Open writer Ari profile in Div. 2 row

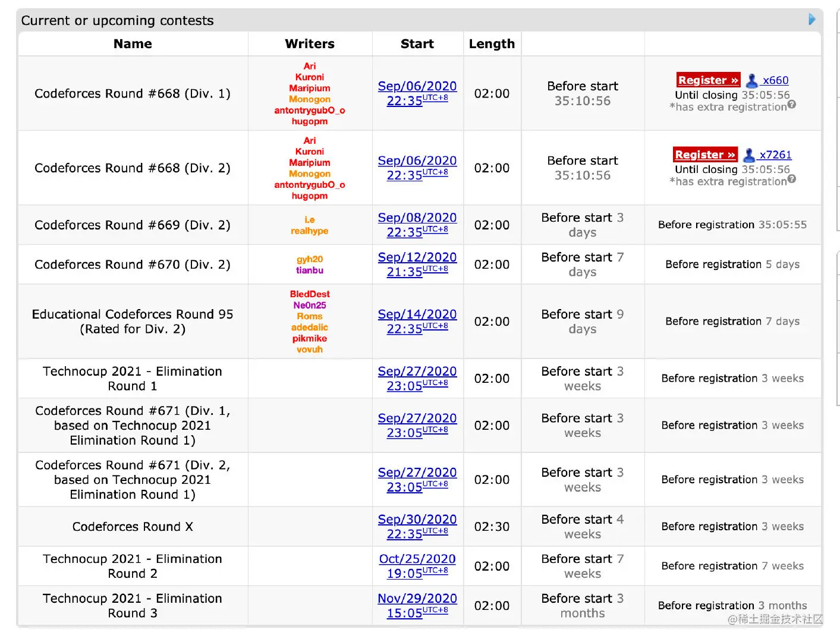[310, 140]
